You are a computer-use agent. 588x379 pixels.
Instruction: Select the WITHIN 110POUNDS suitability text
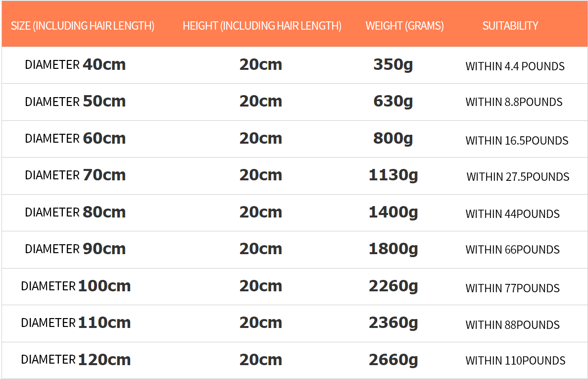[515, 361]
